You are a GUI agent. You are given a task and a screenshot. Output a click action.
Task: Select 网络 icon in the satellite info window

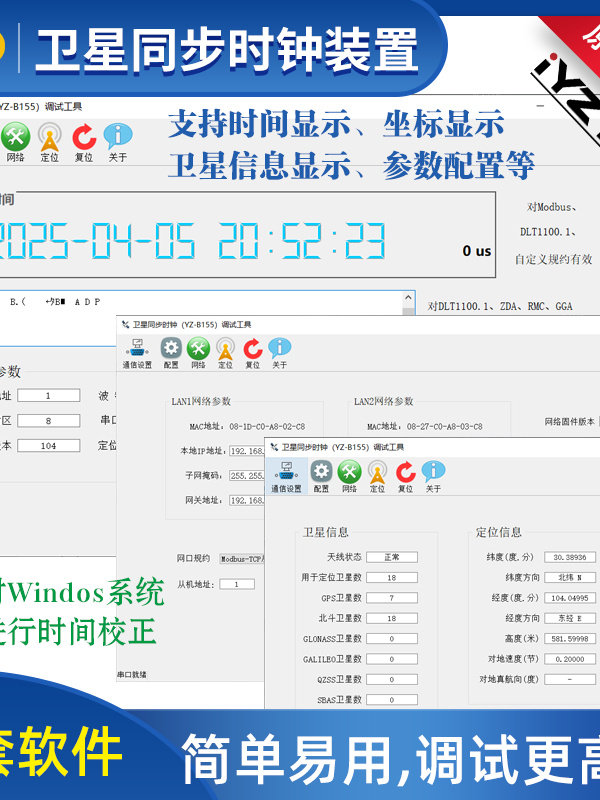pyautogui.click(x=349, y=475)
